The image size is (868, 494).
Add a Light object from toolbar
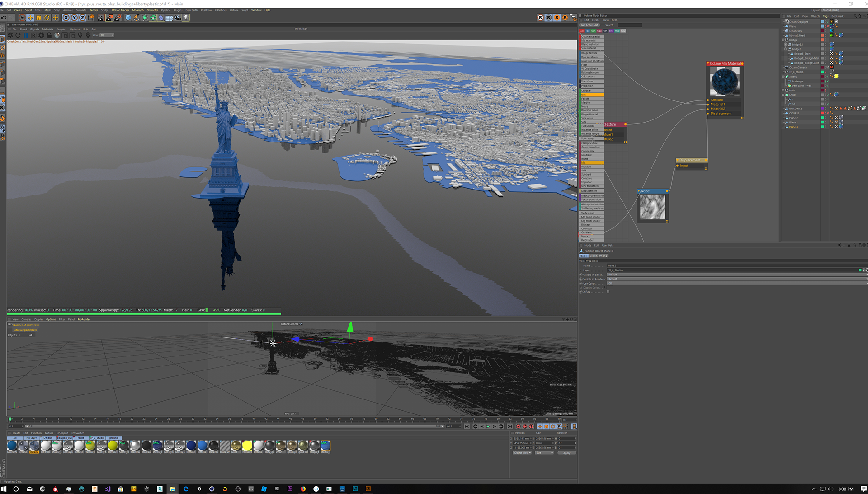tap(186, 18)
